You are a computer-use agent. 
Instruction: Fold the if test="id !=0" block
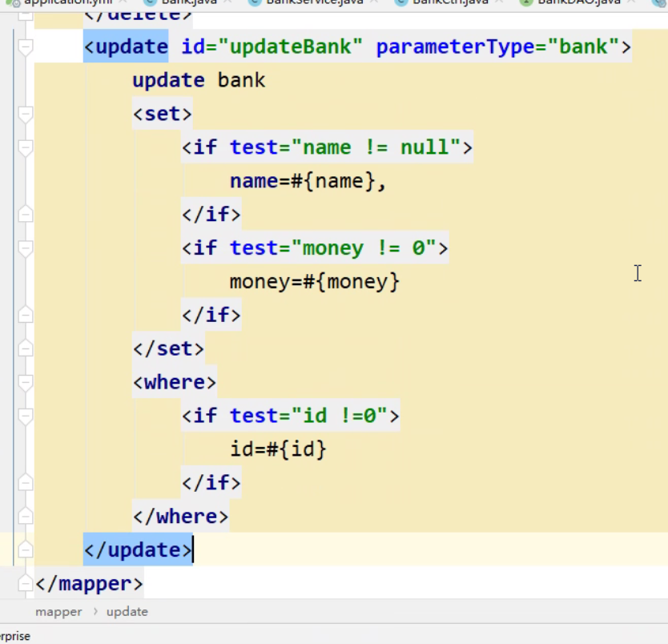coord(26,416)
